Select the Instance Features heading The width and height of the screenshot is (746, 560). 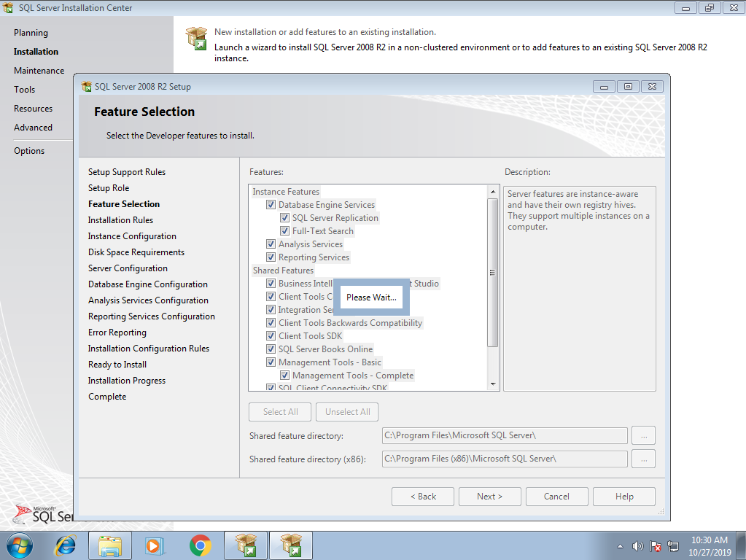pyautogui.click(x=286, y=192)
